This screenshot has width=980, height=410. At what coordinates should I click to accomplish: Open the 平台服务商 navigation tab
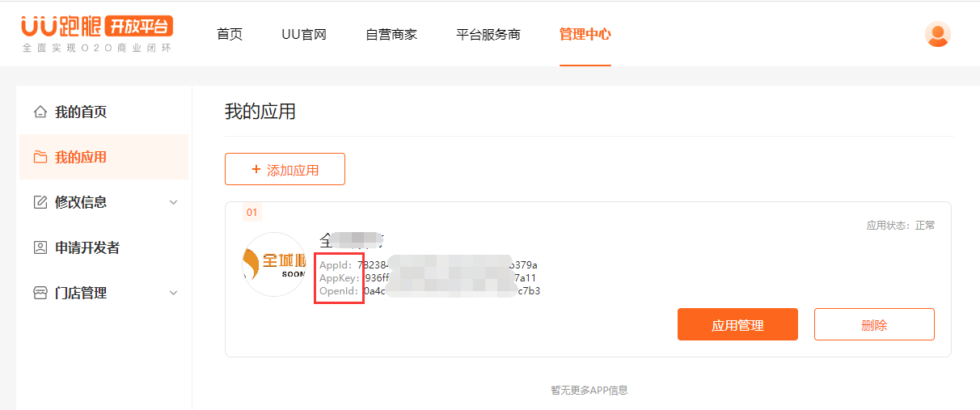(488, 34)
